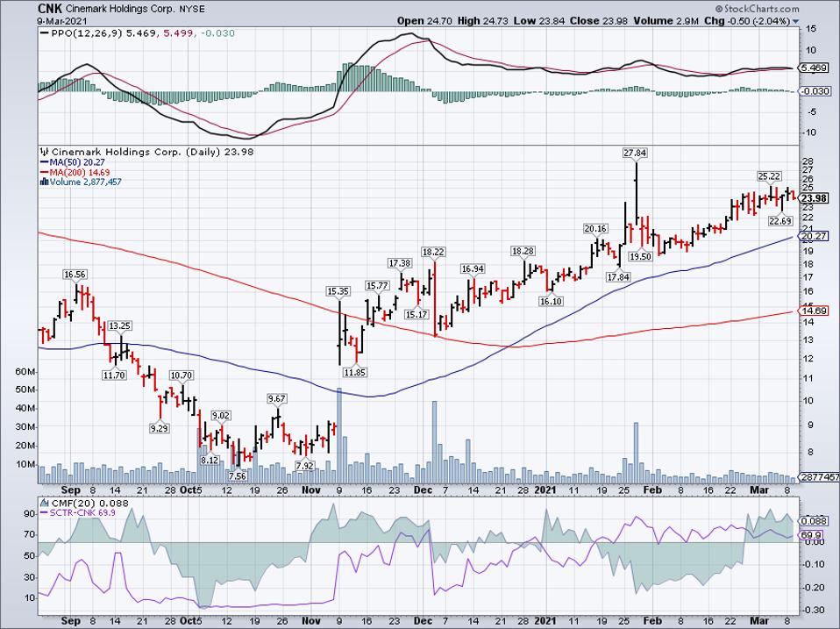Click the 7.56 price low label
Screen dimensions: 840x629
[238, 475]
